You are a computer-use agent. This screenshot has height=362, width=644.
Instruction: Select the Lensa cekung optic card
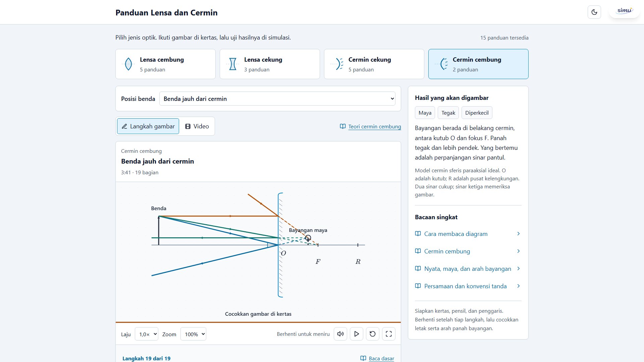(x=270, y=64)
